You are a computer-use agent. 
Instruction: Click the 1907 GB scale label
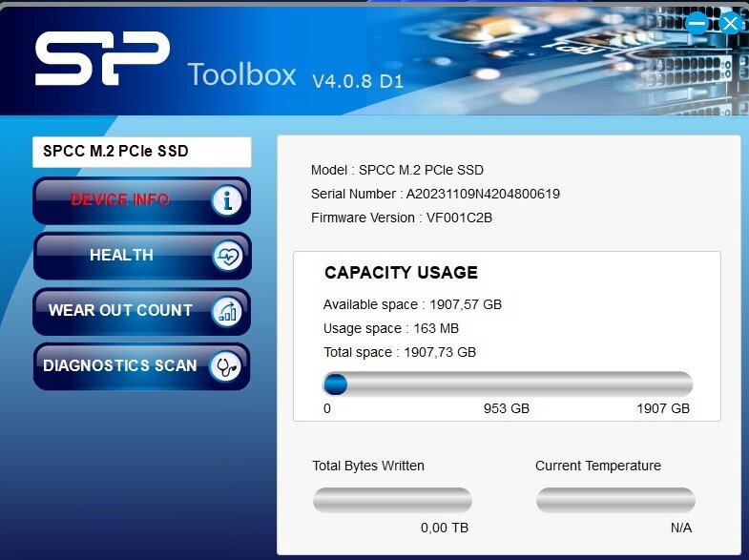pos(663,408)
